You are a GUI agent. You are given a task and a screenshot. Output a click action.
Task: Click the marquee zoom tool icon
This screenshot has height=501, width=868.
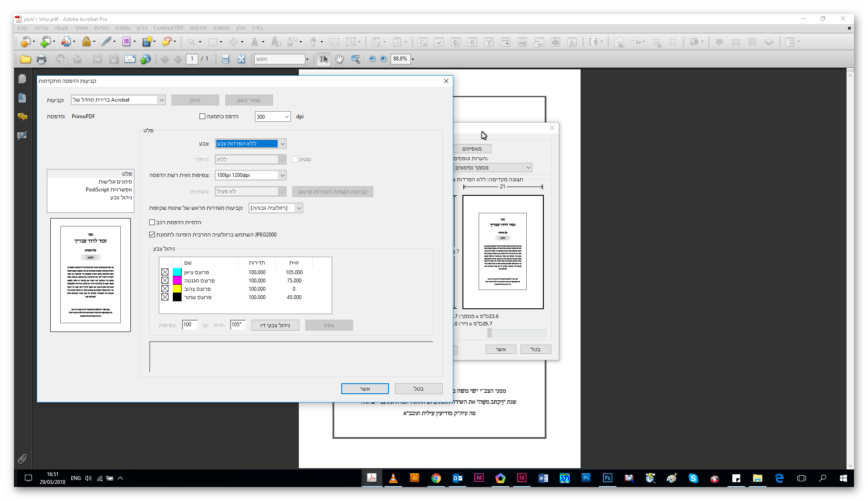tap(355, 59)
